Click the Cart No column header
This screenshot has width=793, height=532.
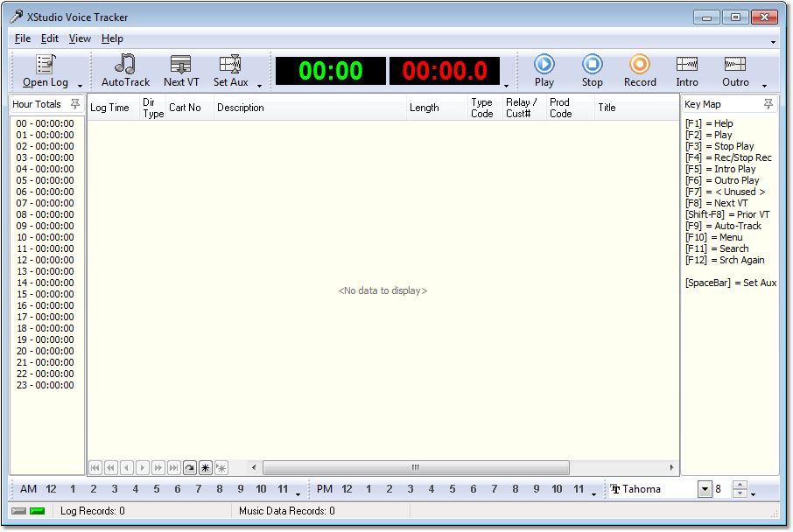190,108
